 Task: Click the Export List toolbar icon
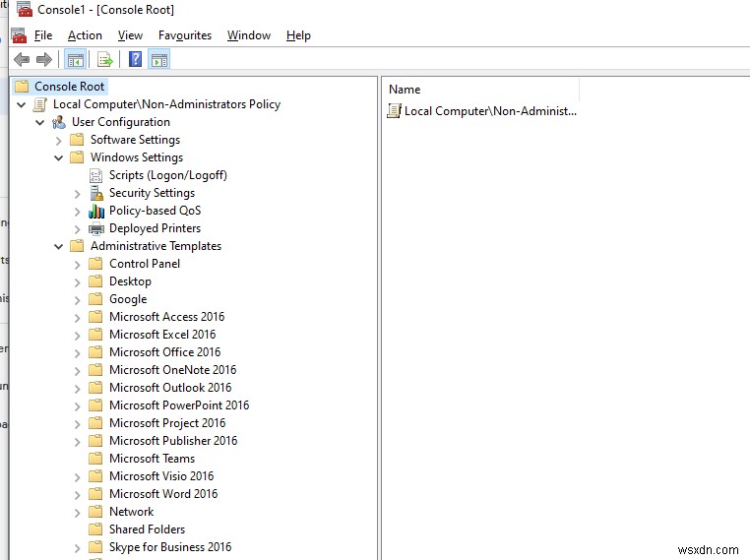[x=104, y=60]
